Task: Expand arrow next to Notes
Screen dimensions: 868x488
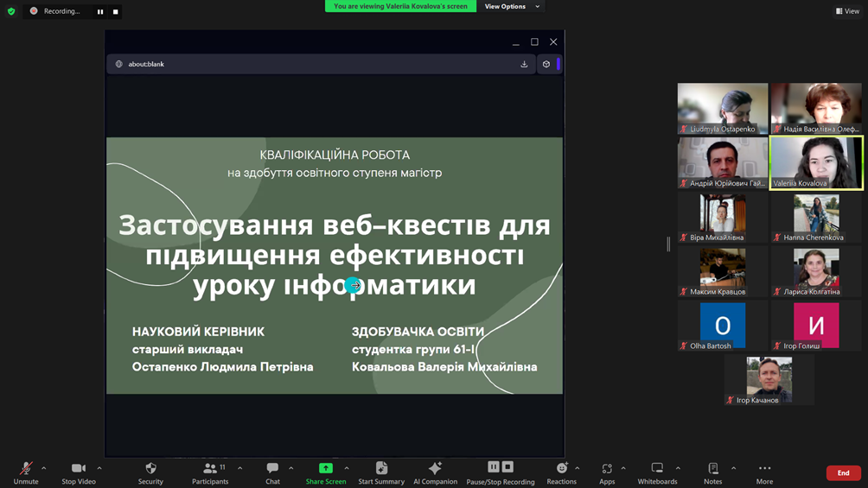Action: [733, 469]
